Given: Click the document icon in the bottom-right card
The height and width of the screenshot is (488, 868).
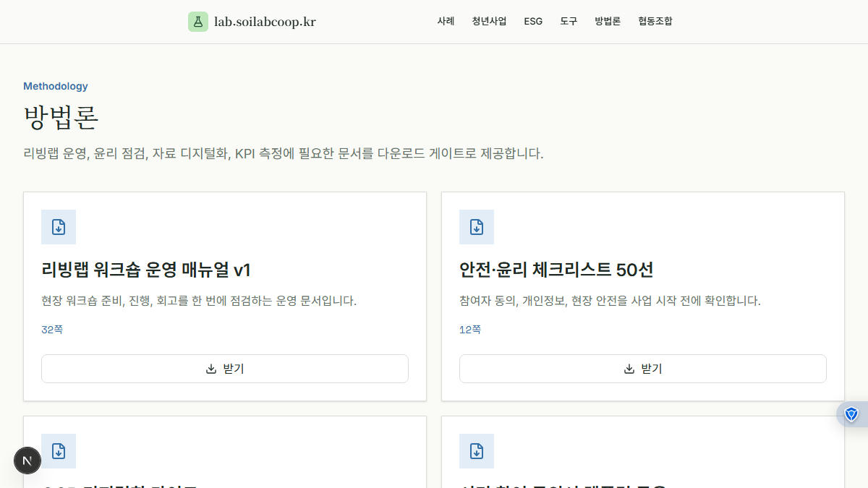Looking at the screenshot, I should click(x=477, y=451).
